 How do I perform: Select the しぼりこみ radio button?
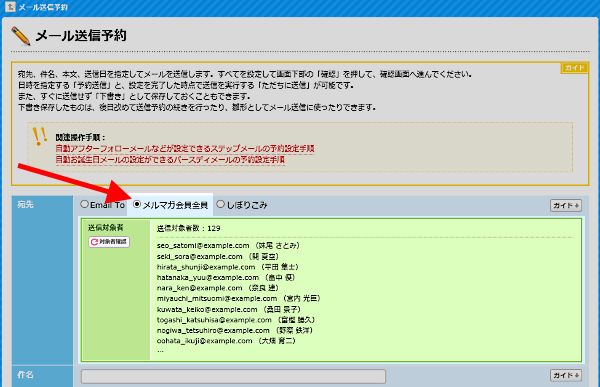click(220, 204)
